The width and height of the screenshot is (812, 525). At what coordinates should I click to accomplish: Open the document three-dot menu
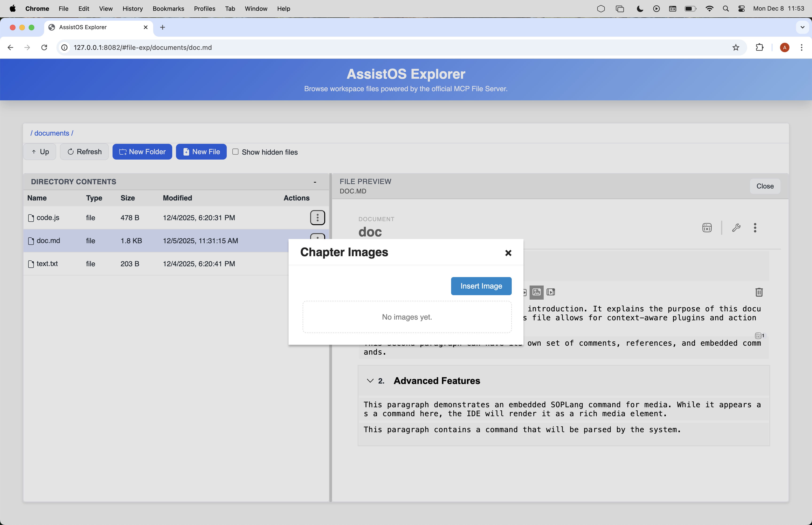click(755, 228)
